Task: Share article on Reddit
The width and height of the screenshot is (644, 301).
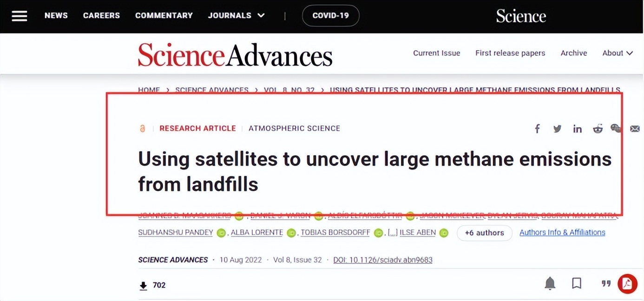Action: pos(598,129)
